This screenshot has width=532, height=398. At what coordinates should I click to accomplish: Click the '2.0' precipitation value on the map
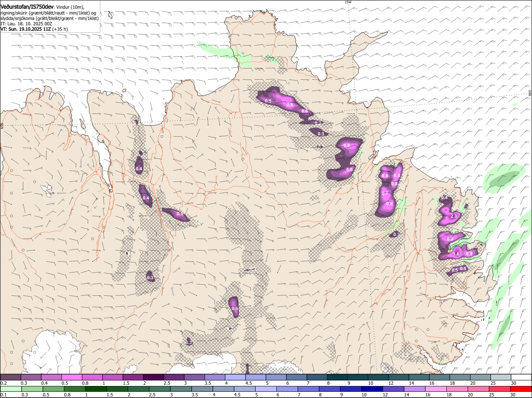click(454, 216)
